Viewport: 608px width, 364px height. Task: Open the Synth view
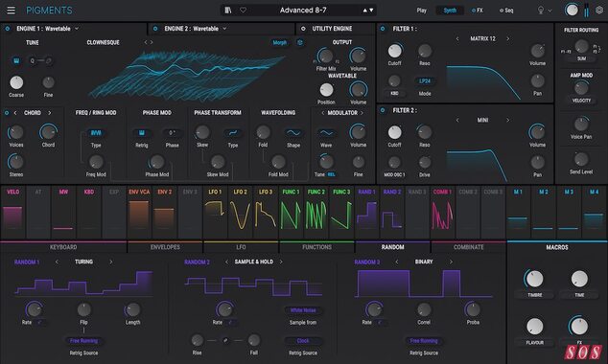[450, 11]
